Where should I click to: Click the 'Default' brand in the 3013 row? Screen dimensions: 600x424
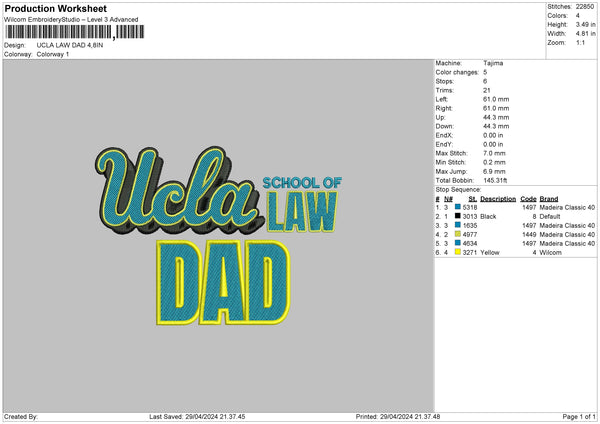coord(550,217)
